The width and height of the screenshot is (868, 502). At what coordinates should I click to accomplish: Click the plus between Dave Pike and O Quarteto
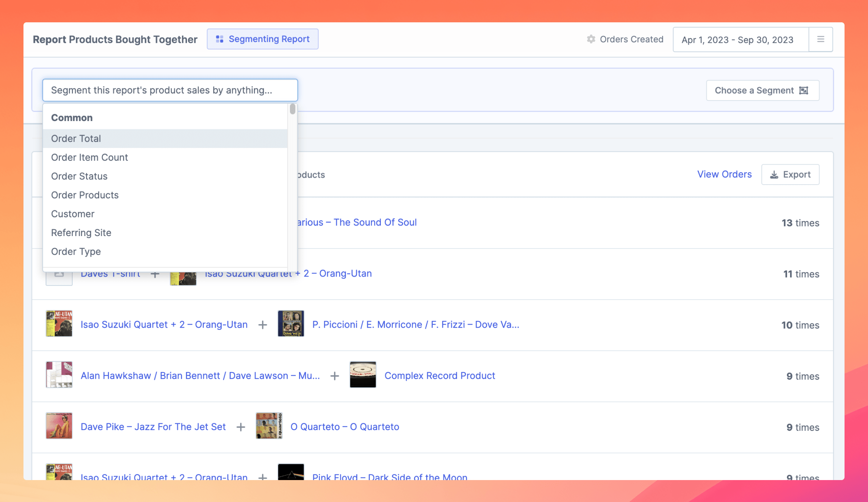[x=241, y=426]
